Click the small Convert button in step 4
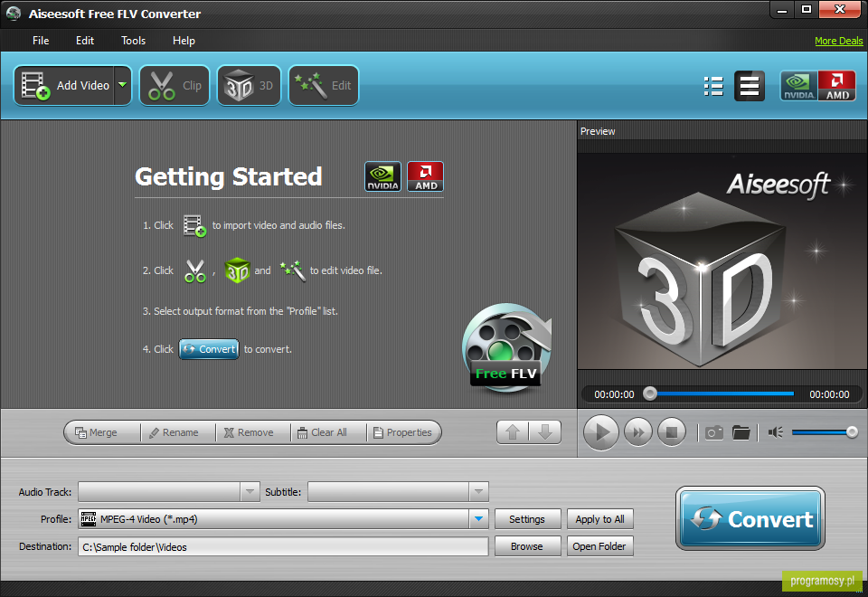This screenshot has height=597, width=868. tap(209, 349)
